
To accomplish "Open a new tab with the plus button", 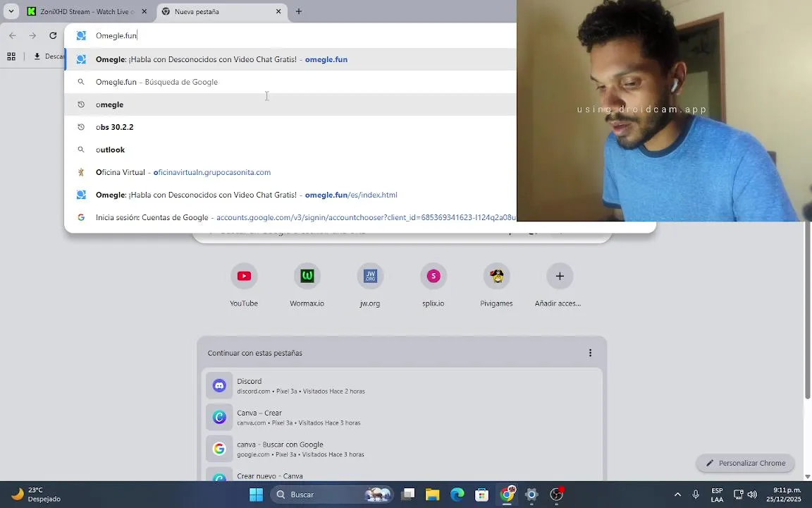I will [299, 11].
